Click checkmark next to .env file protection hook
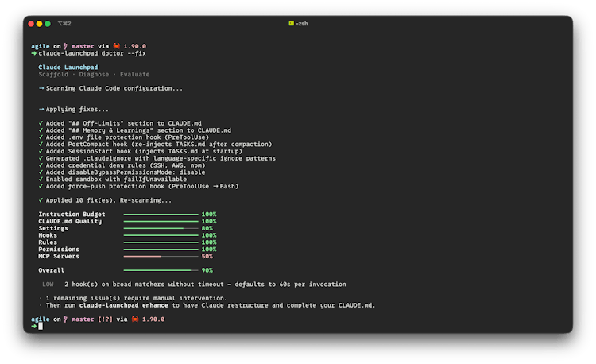 tap(41, 137)
